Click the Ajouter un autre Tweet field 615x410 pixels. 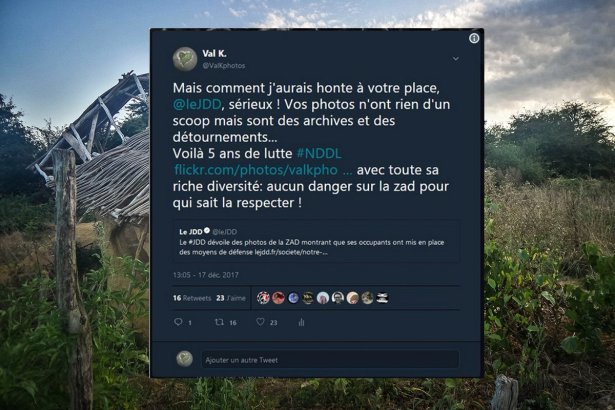coord(330,360)
